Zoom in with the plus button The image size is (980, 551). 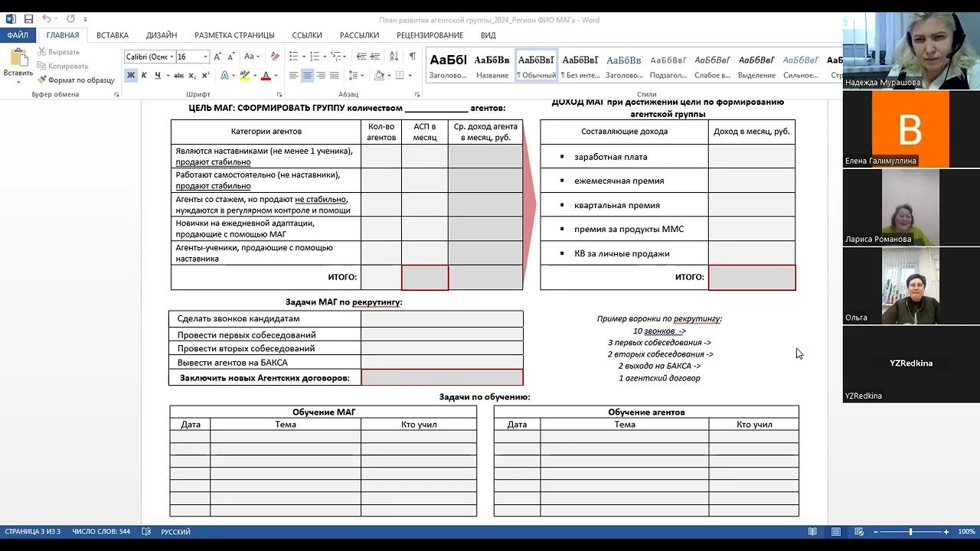coord(946,532)
